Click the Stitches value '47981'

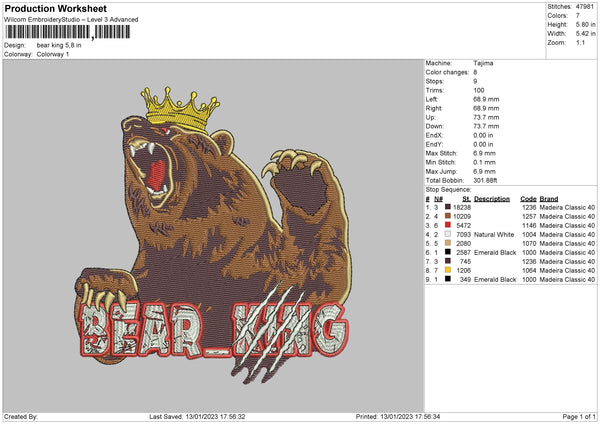(x=585, y=7)
